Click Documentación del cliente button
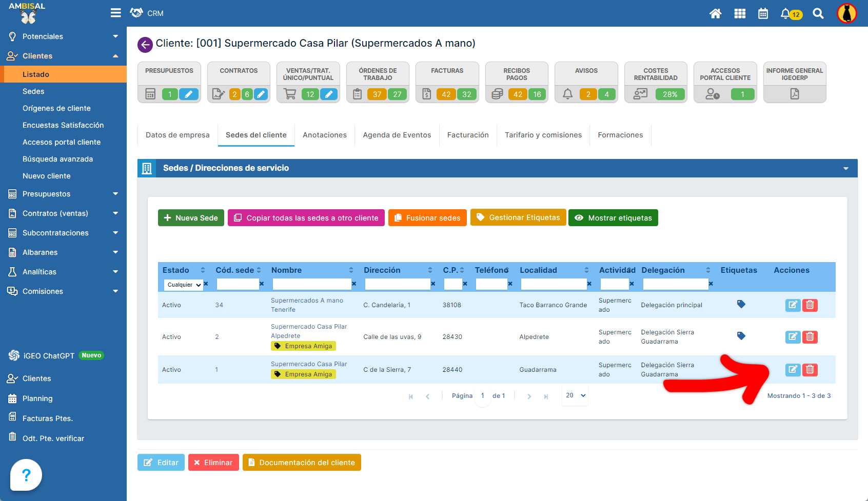This screenshot has height=501, width=868. click(x=302, y=463)
